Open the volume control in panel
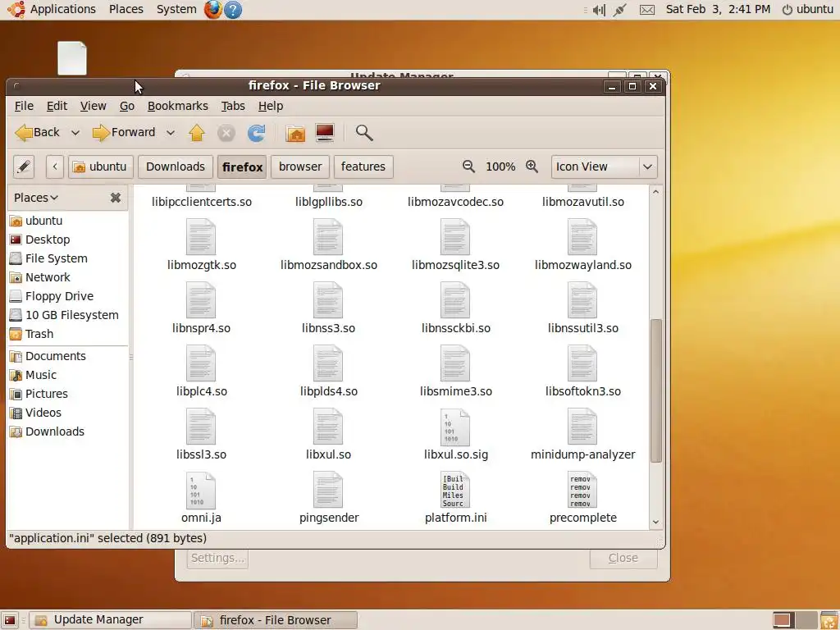This screenshot has width=840, height=630. coord(599,10)
